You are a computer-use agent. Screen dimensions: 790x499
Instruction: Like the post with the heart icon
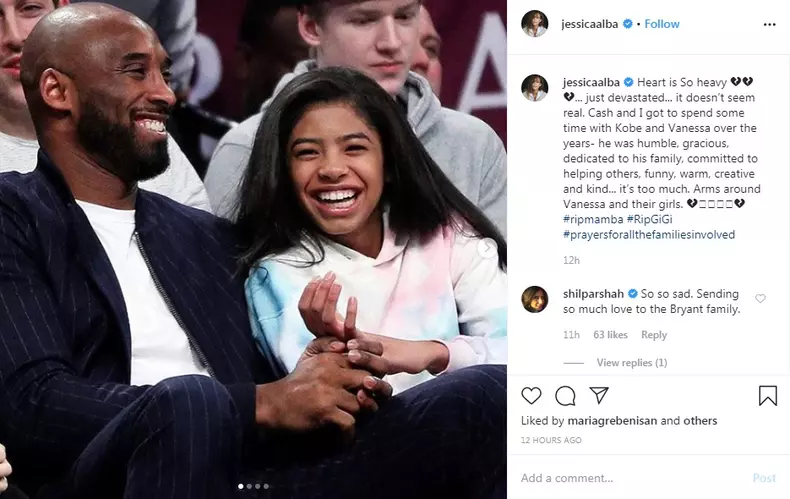click(532, 396)
